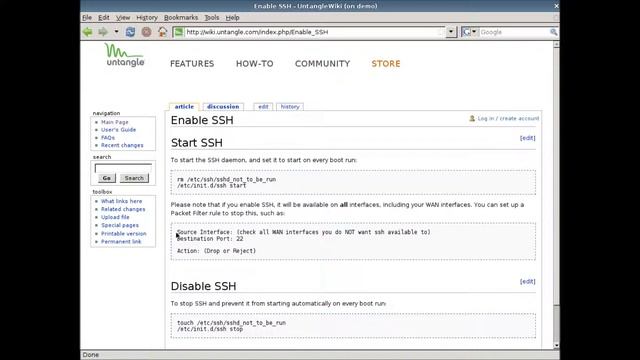Image resolution: width=640 pixels, height=360 pixels.
Task: Open the File menu
Action: [x=87, y=18]
